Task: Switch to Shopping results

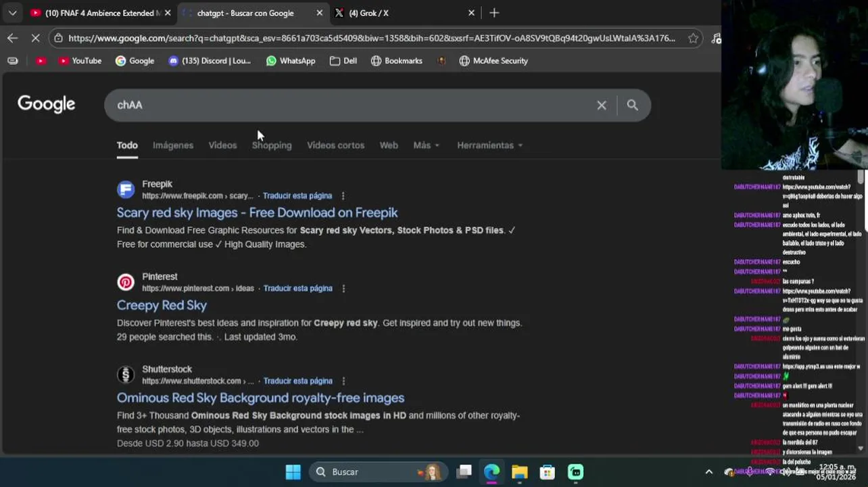Action: coord(272,145)
